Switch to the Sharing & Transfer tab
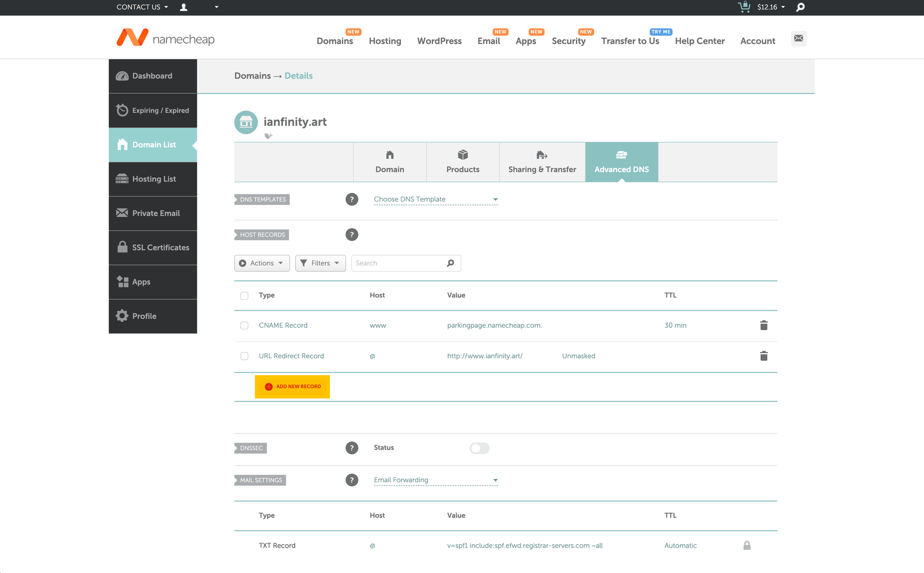 tap(542, 162)
